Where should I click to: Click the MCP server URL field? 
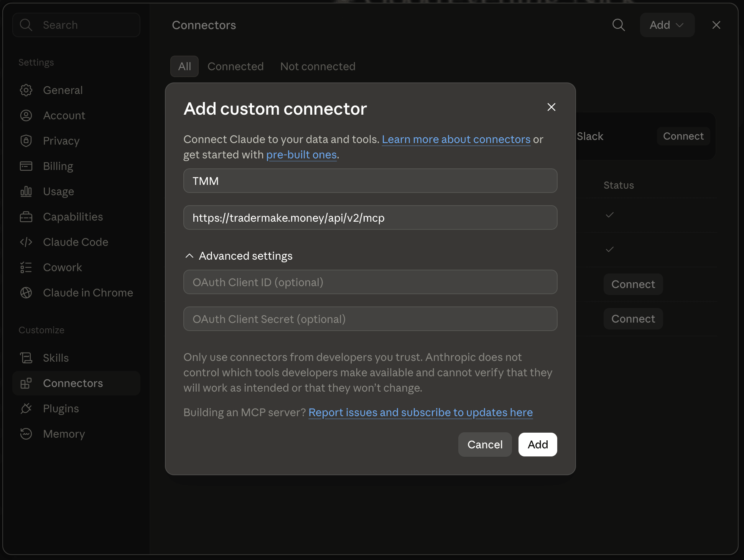370,217
